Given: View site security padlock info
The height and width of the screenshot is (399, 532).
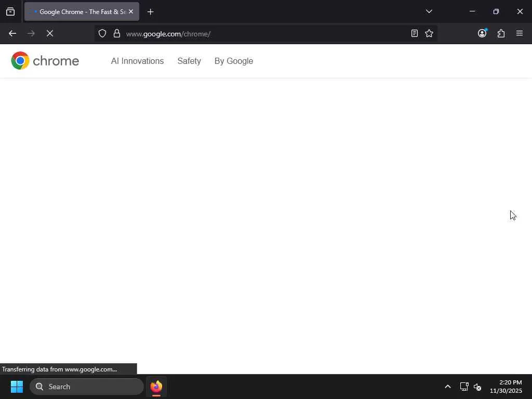Looking at the screenshot, I should (x=117, y=34).
